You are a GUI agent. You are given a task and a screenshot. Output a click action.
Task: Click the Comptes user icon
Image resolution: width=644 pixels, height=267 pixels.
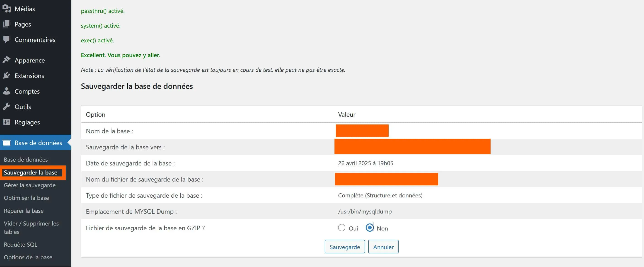coord(7,91)
